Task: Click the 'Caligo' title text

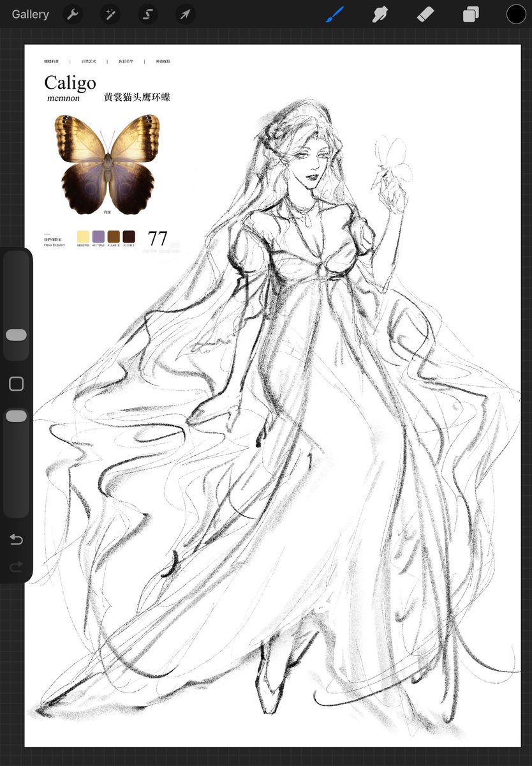Action: 70,83
